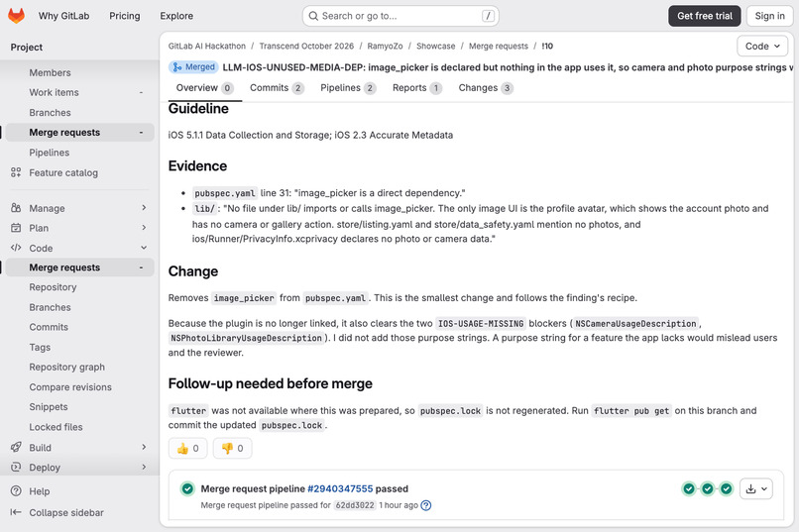Click the first pipeline stage check icon
This screenshot has height=532, width=799.
tap(689, 488)
